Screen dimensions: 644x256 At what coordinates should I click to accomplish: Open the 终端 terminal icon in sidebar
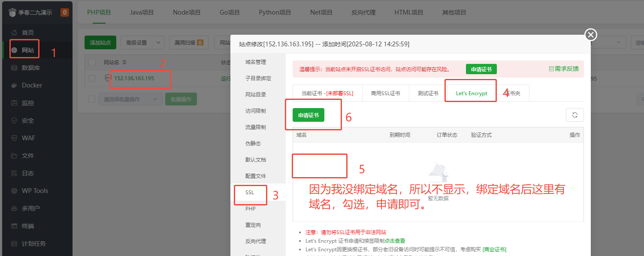[14, 226]
